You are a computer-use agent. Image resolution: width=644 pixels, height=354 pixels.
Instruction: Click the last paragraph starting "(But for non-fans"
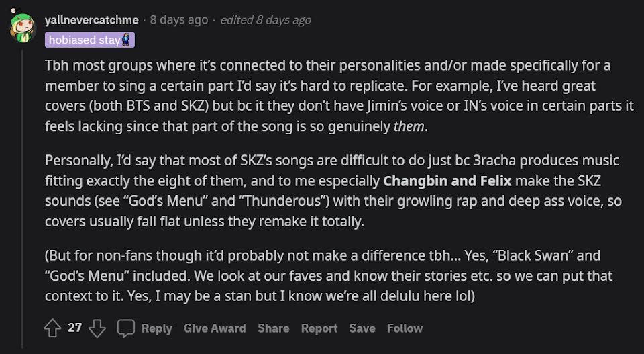pos(322,275)
